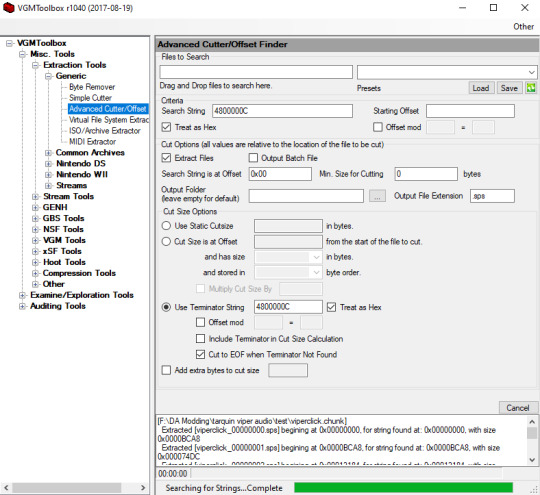Click the VGMToolbox red app icon
Viewport: 540px width, 495px height.
(x=8, y=8)
